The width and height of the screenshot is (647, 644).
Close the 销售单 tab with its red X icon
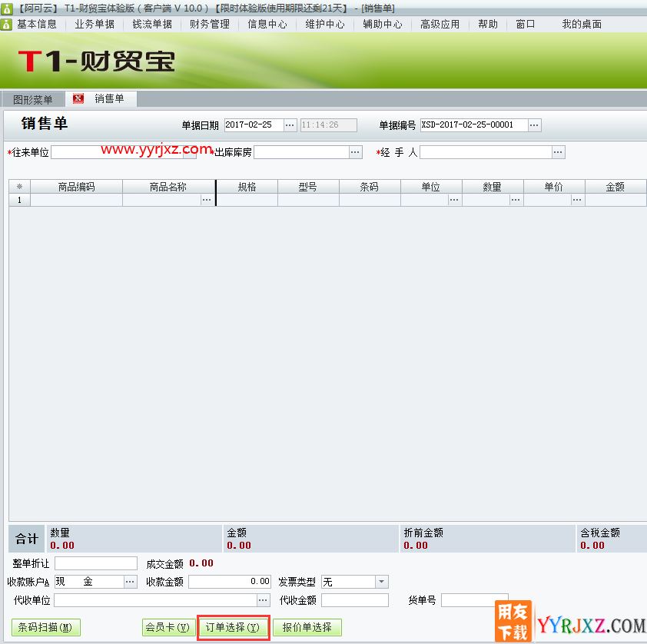click(x=78, y=98)
